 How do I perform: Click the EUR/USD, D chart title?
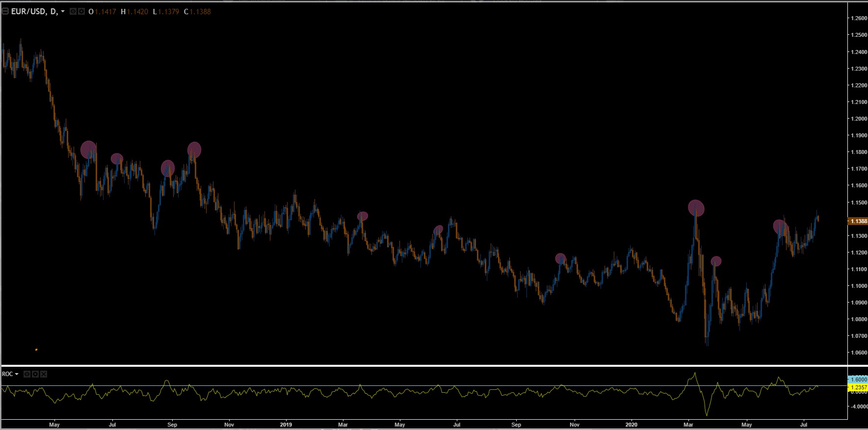tap(34, 11)
